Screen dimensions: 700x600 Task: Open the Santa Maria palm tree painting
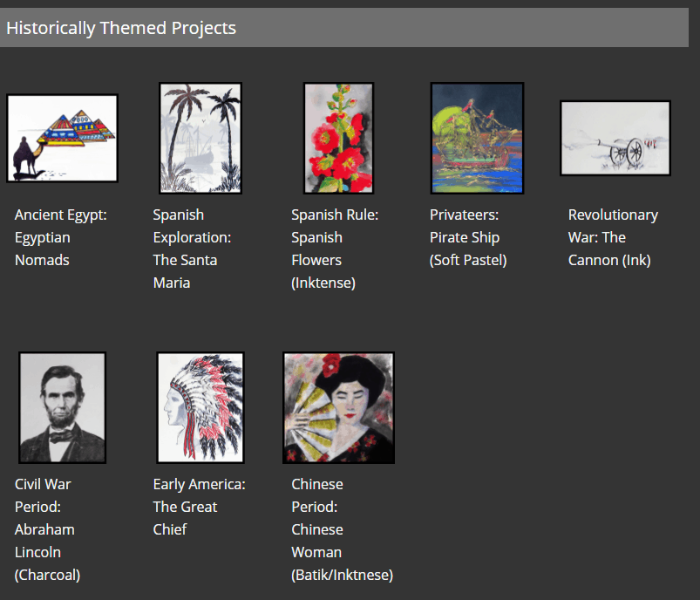click(200, 138)
